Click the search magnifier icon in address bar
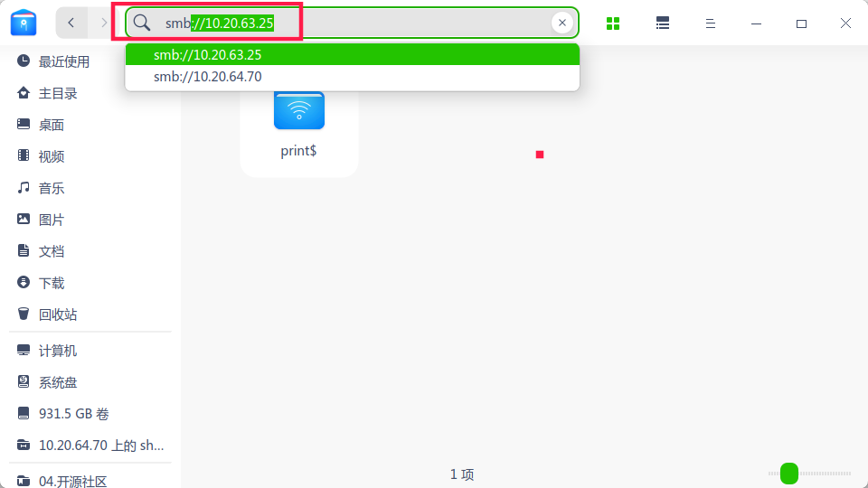Image resolution: width=868 pixels, height=488 pixels. coord(142,23)
